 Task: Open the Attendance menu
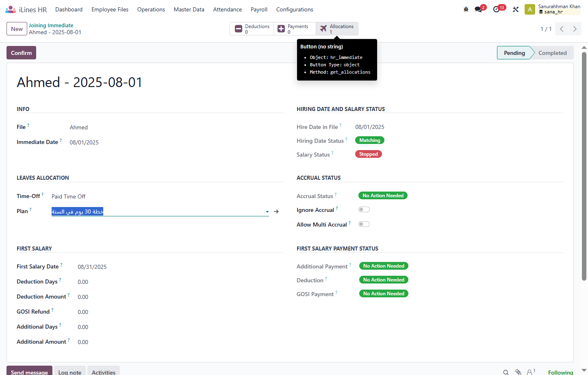click(228, 9)
